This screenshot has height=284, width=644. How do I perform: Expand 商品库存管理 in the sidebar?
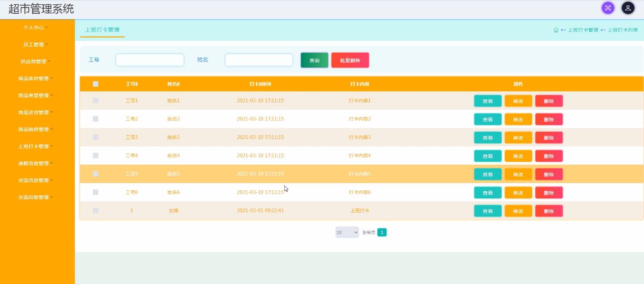[36, 78]
